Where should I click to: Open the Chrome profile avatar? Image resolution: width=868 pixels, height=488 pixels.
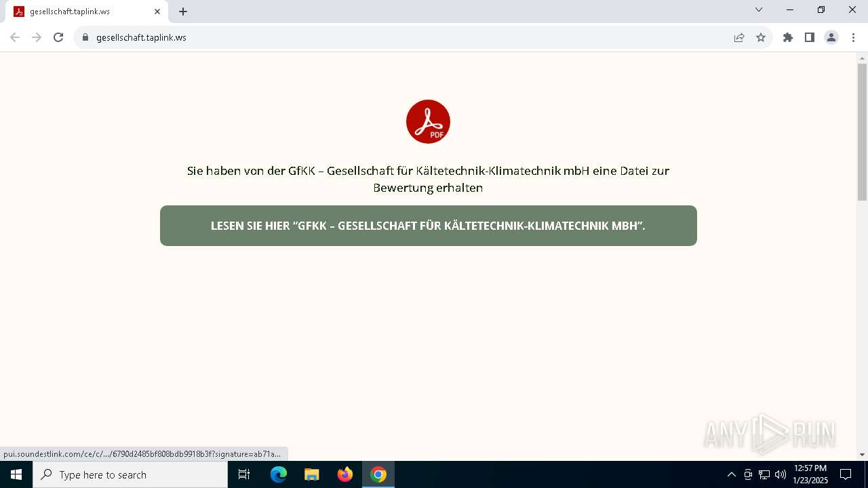(831, 37)
